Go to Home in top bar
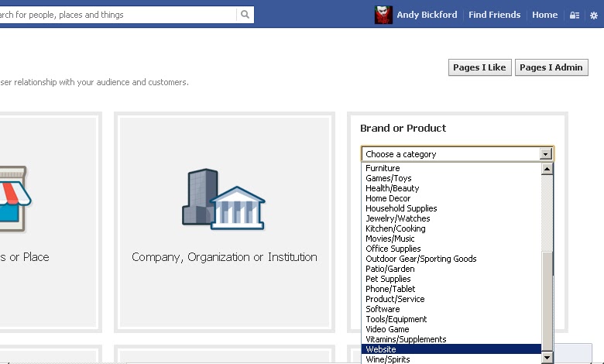 point(544,15)
